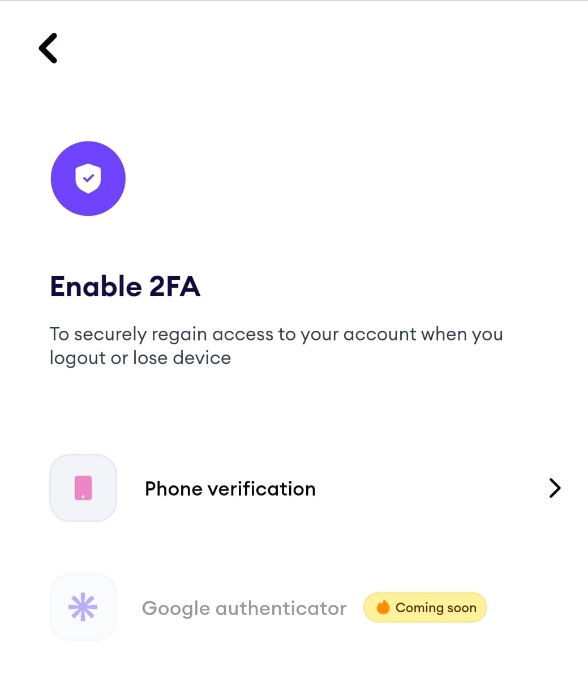The width and height of the screenshot is (588, 700).
Task: Go back using the top-left arrow
Action: coord(48,48)
